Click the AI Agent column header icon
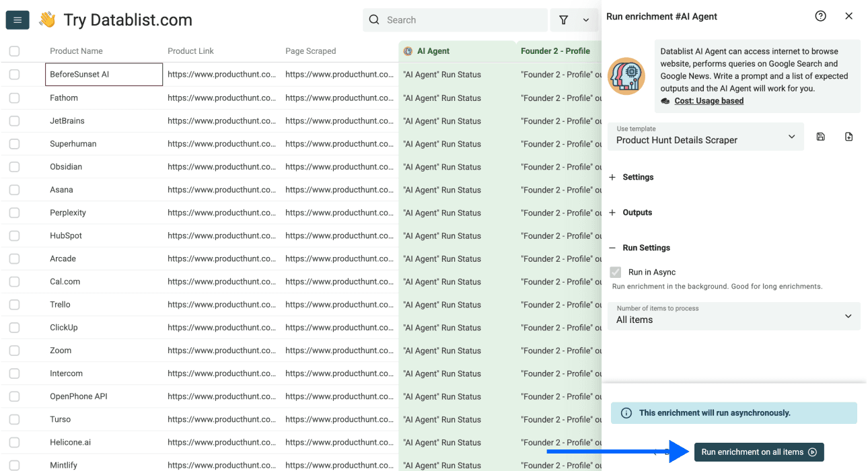Screen dimensions: 868x471 coord(406,50)
